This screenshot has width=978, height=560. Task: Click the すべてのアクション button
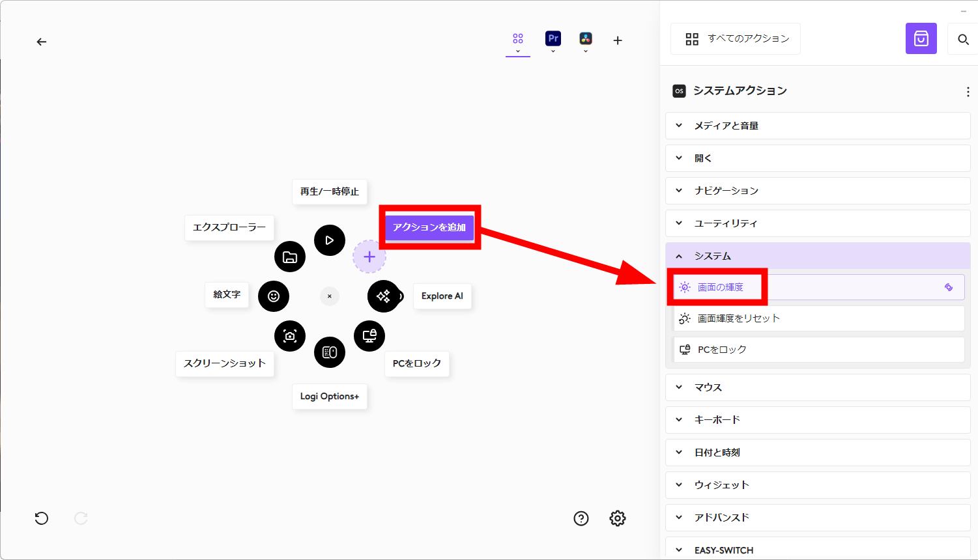coord(736,39)
